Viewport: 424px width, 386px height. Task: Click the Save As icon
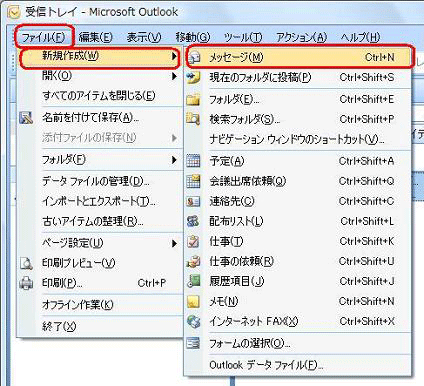26,118
